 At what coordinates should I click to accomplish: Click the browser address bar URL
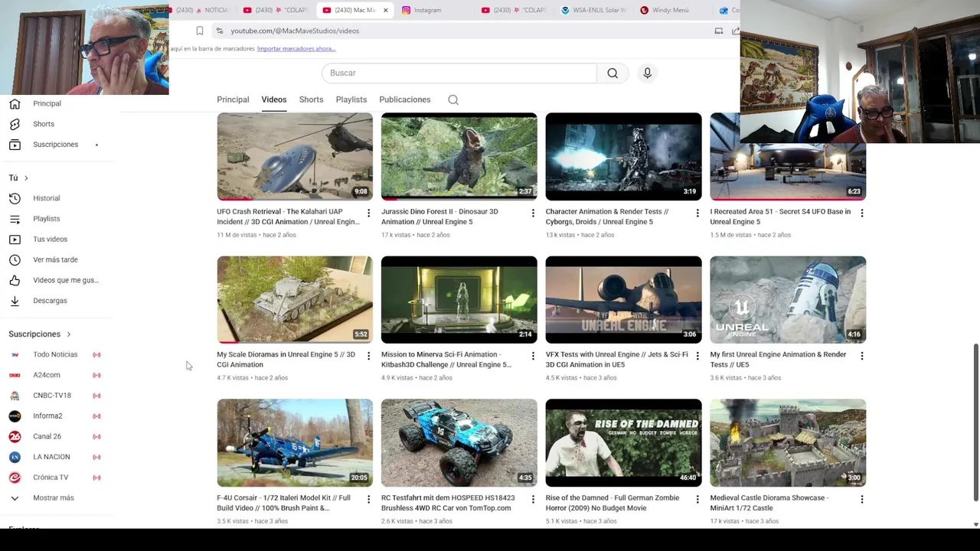tap(295, 31)
